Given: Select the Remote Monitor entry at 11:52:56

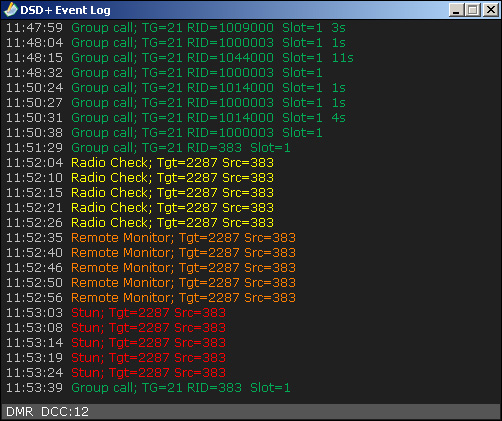Looking at the screenshot, I should [151, 298].
